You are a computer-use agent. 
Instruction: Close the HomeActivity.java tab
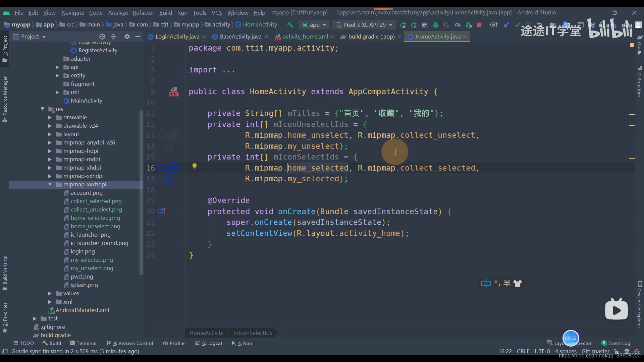click(465, 37)
